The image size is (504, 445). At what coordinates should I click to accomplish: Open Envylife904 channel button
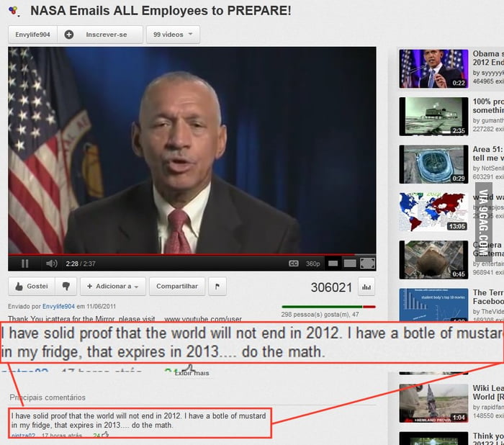tap(33, 35)
